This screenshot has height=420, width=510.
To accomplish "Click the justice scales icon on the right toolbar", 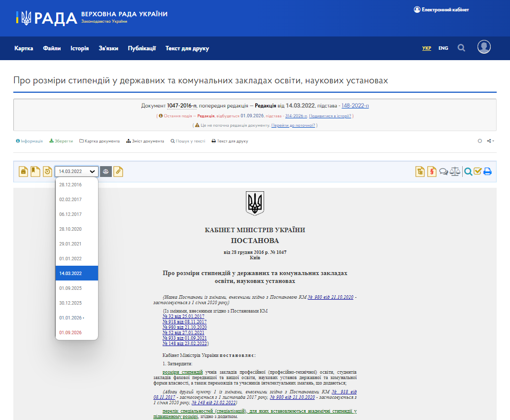I will point(455,171).
